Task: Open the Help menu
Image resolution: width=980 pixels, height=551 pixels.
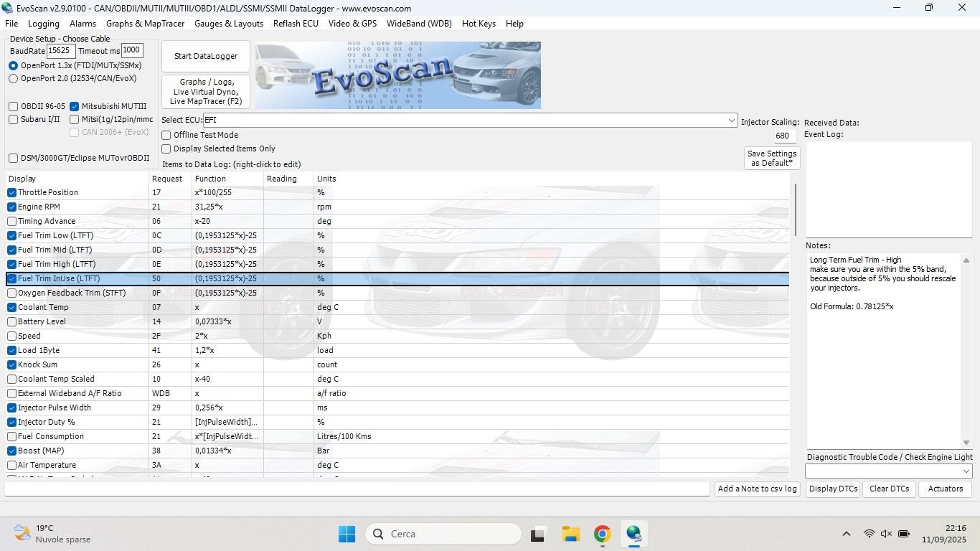Action: point(514,24)
